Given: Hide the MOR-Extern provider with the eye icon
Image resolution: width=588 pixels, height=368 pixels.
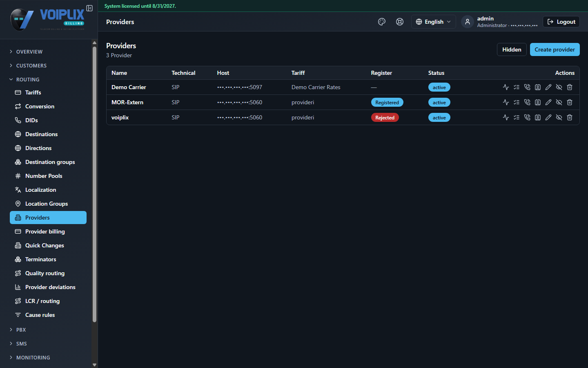Looking at the screenshot, I should [559, 102].
